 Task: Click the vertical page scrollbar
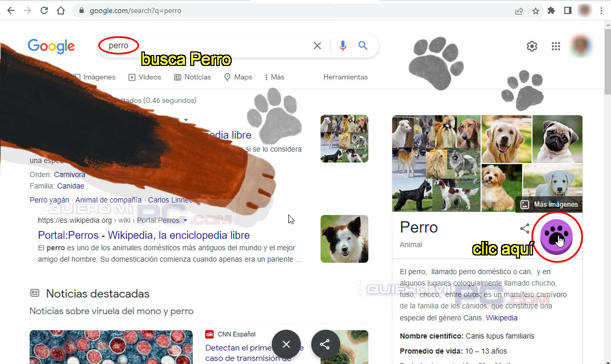pyautogui.click(x=607, y=60)
